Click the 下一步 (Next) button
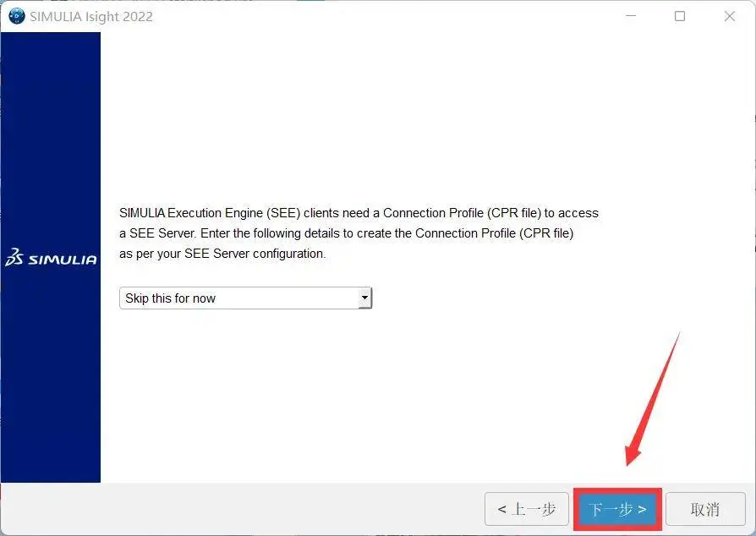756x536 pixels. click(x=617, y=509)
